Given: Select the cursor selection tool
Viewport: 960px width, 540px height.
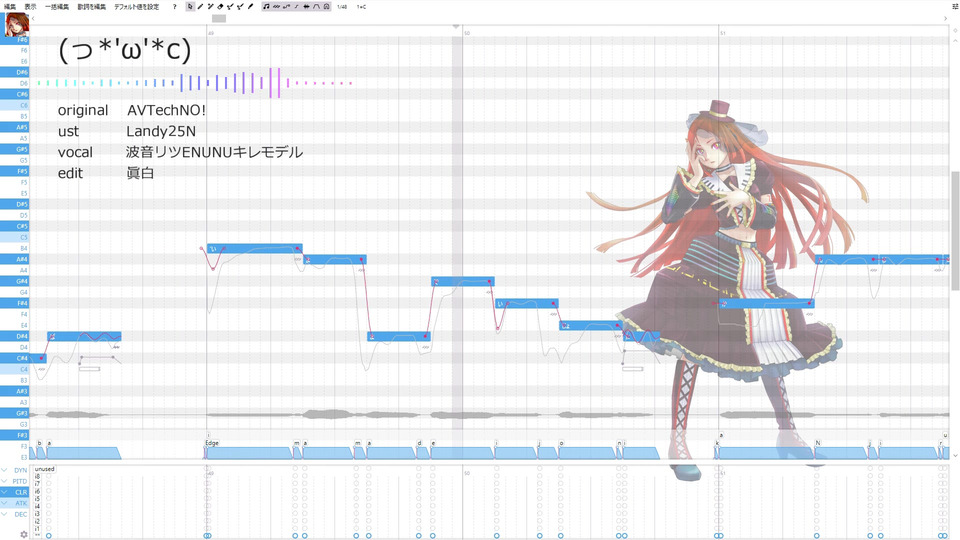Looking at the screenshot, I should tap(190, 7).
